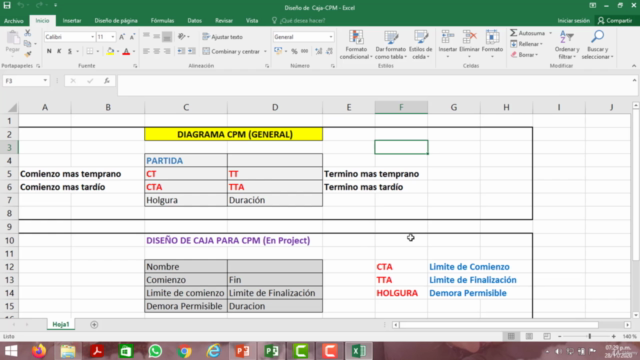
Task: Toggle Align left for cell text
Action: (146, 51)
